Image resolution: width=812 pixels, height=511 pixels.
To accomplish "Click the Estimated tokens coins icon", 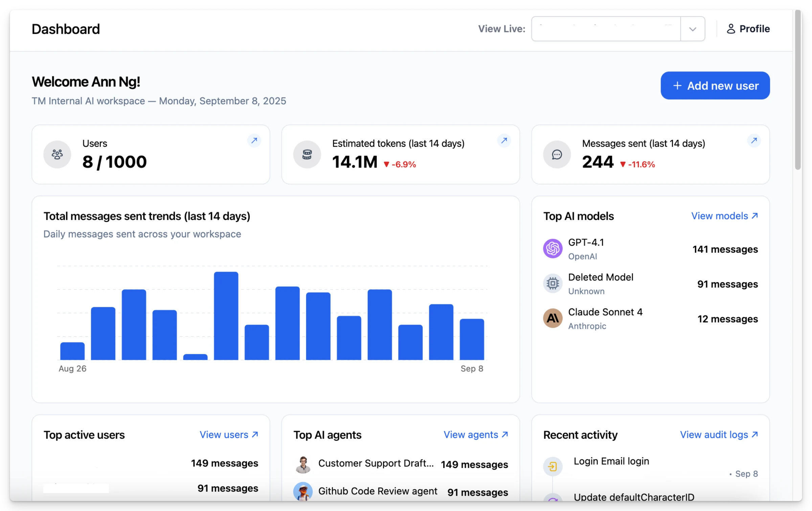I will pos(307,155).
